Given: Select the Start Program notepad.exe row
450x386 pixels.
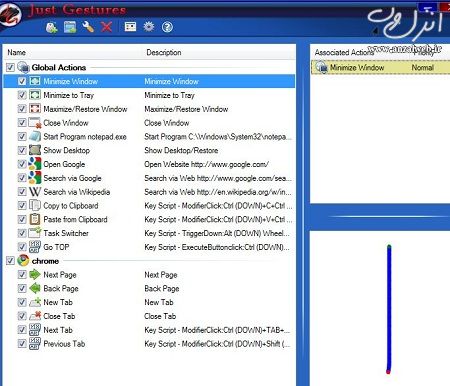Looking at the screenshot, I should point(149,137).
